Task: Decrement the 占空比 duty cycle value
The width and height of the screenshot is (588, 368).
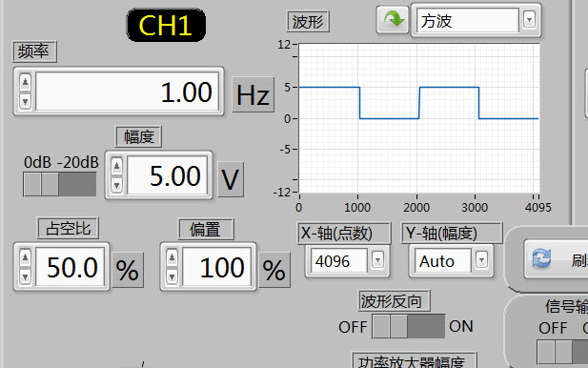Action: point(25,276)
